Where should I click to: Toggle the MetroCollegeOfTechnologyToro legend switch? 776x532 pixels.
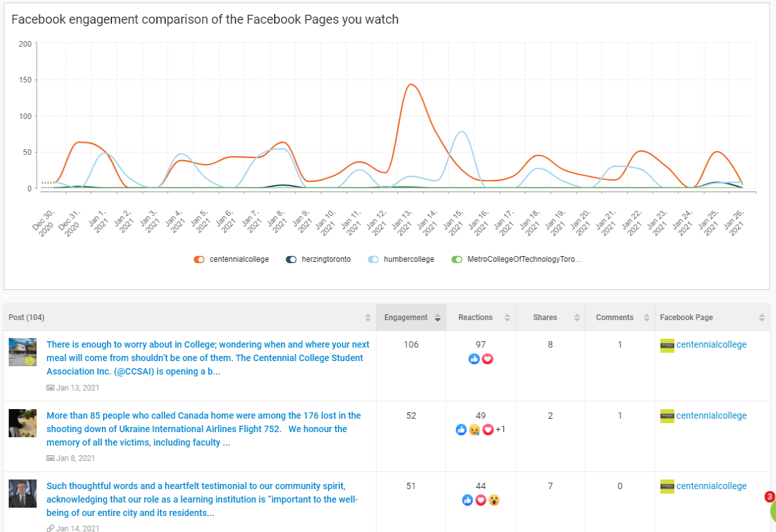pos(457,259)
